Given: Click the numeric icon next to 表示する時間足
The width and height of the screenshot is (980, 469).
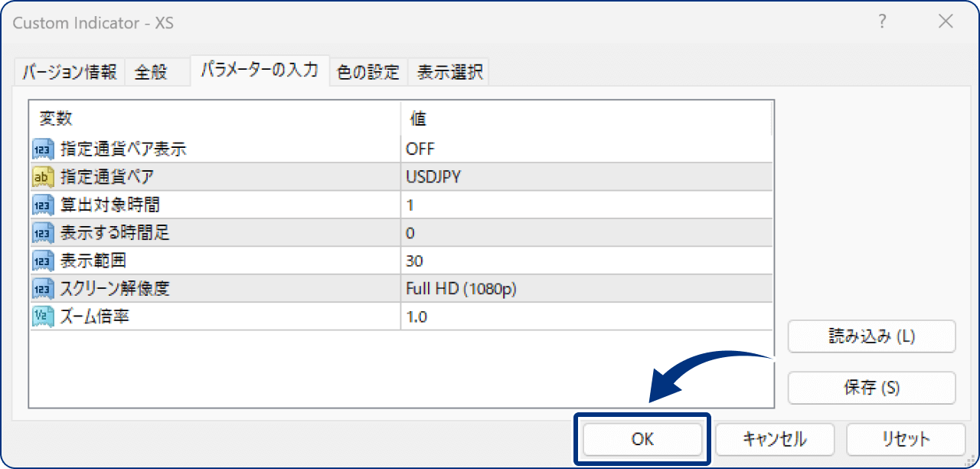Looking at the screenshot, I should pos(42,232).
